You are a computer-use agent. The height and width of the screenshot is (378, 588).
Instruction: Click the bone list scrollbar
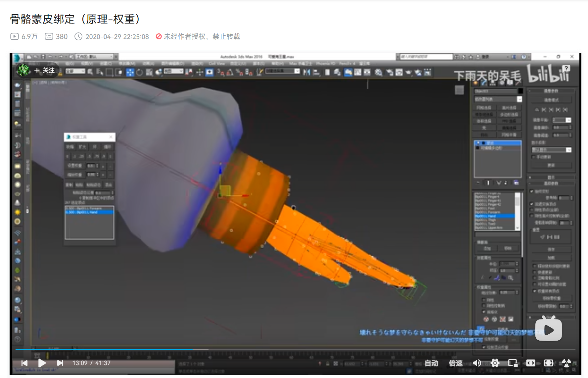[517, 211]
